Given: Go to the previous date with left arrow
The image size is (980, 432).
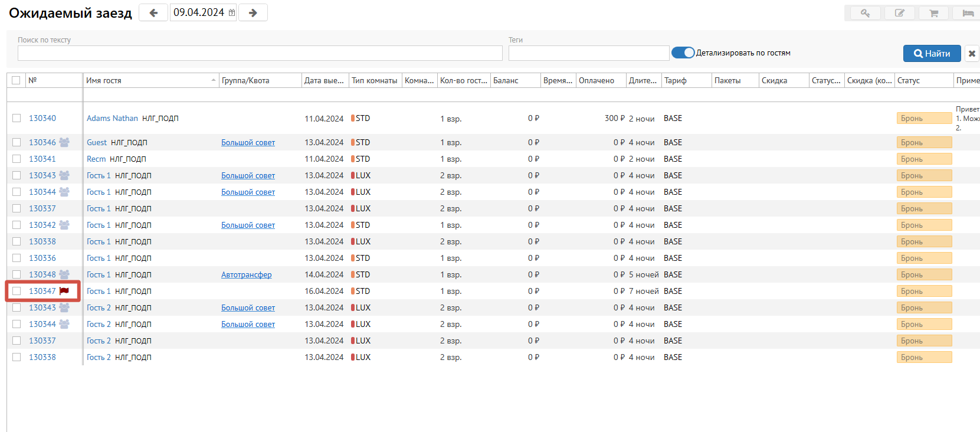Looking at the screenshot, I should click(153, 13).
